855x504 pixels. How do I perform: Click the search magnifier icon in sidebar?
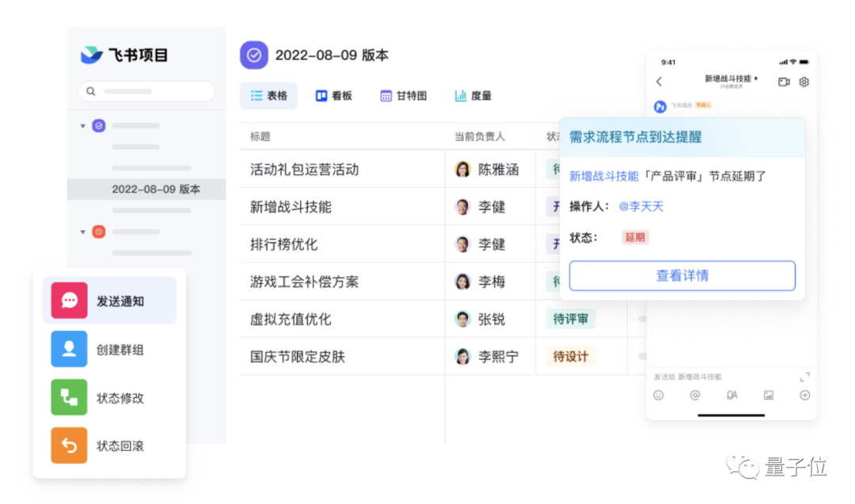(91, 91)
